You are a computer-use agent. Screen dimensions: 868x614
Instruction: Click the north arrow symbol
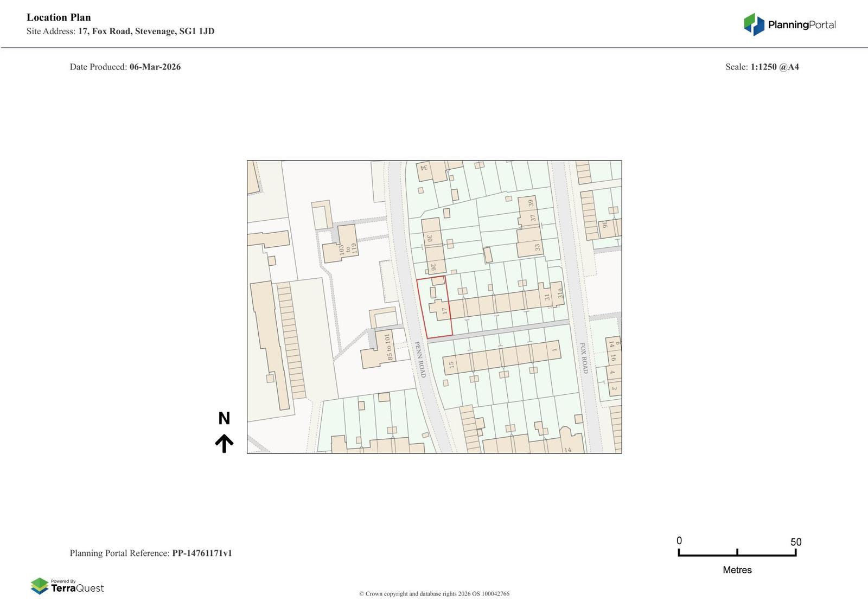[x=224, y=443]
